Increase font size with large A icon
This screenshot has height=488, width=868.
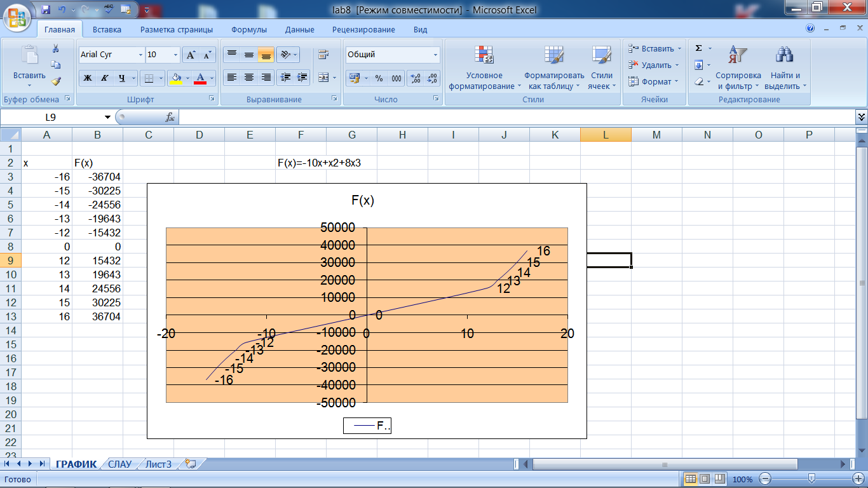point(191,55)
